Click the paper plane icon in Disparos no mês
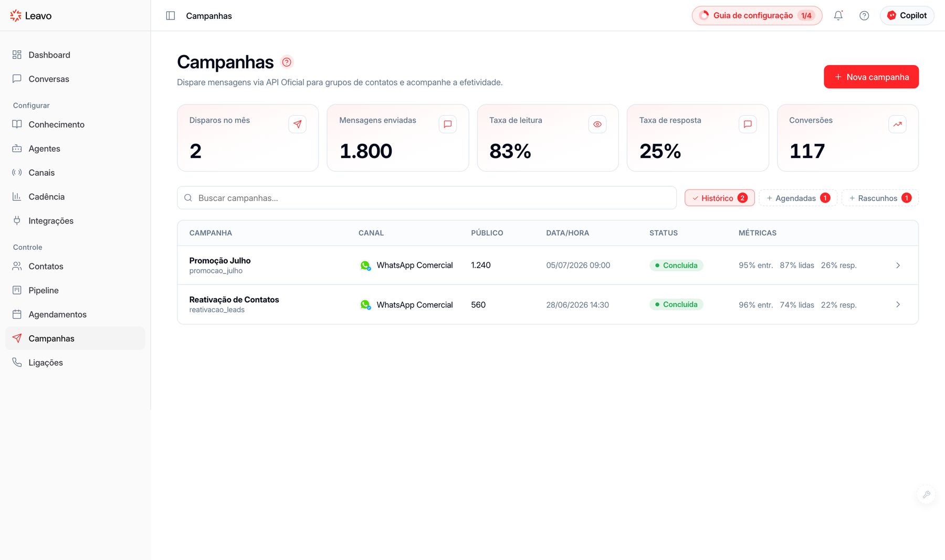This screenshot has width=945, height=560. coord(298,124)
